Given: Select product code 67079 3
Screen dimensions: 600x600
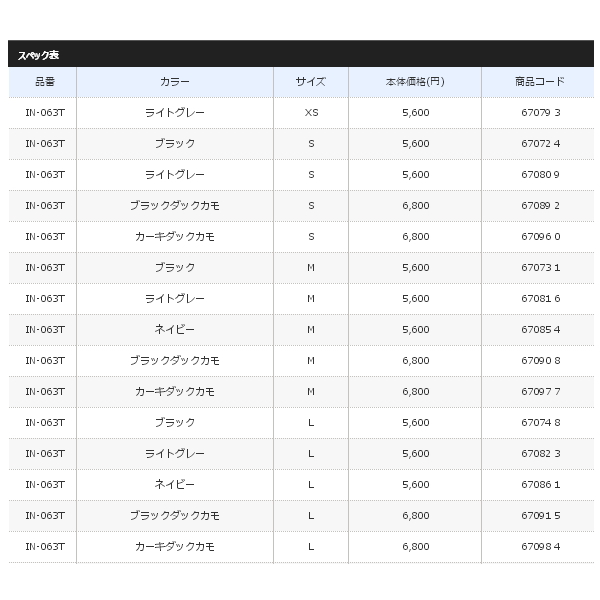Looking at the screenshot, I should click(x=541, y=112).
